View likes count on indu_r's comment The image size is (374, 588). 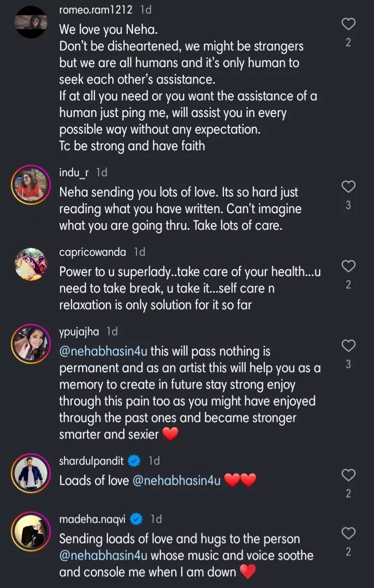click(x=348, y=205)
